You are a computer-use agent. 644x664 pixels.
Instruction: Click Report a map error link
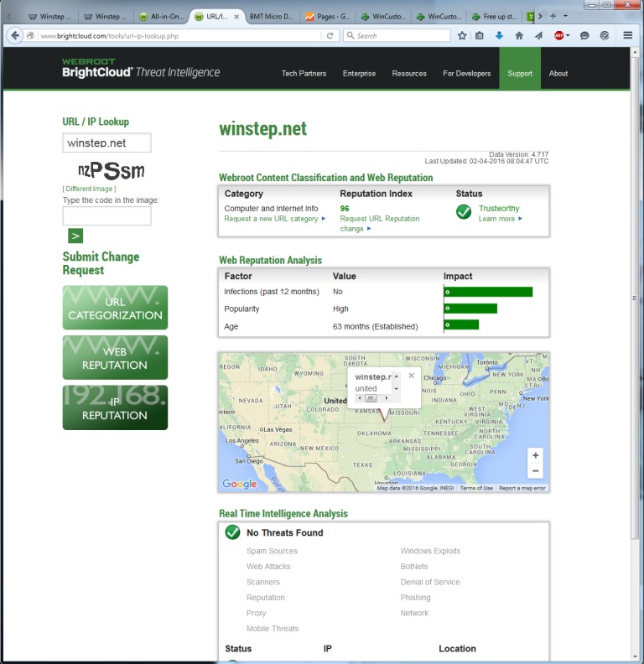pos(522,488)
